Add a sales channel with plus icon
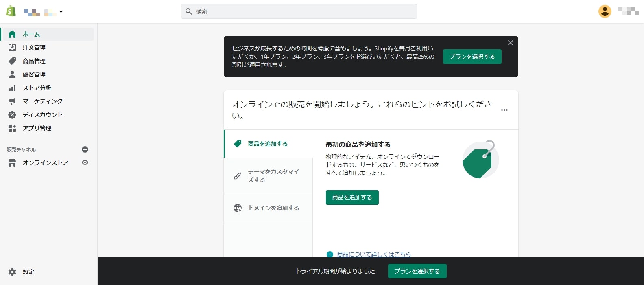The width and height of the screenshot is (644, 285). (85, 149)
